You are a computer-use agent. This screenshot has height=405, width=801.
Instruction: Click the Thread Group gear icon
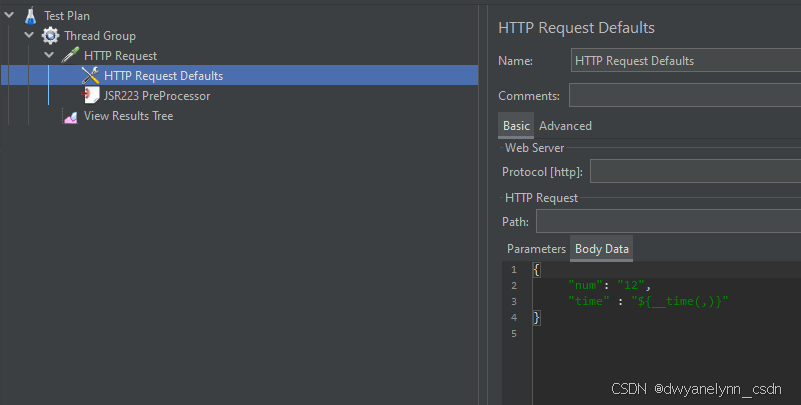(x=50, y=36)
